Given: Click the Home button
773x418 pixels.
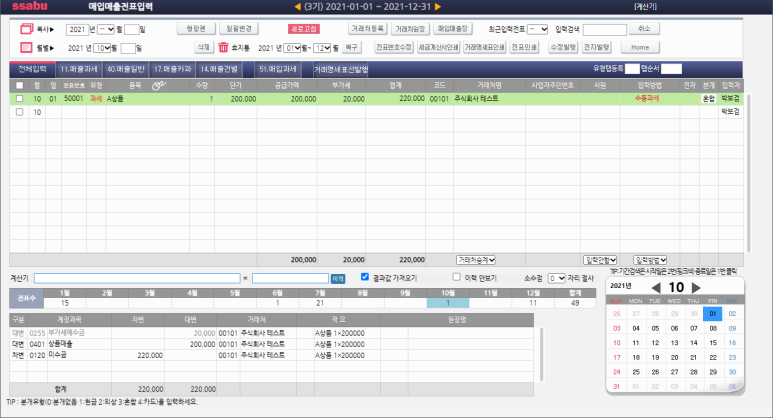Looking at the screenshot, I should 640,47.
